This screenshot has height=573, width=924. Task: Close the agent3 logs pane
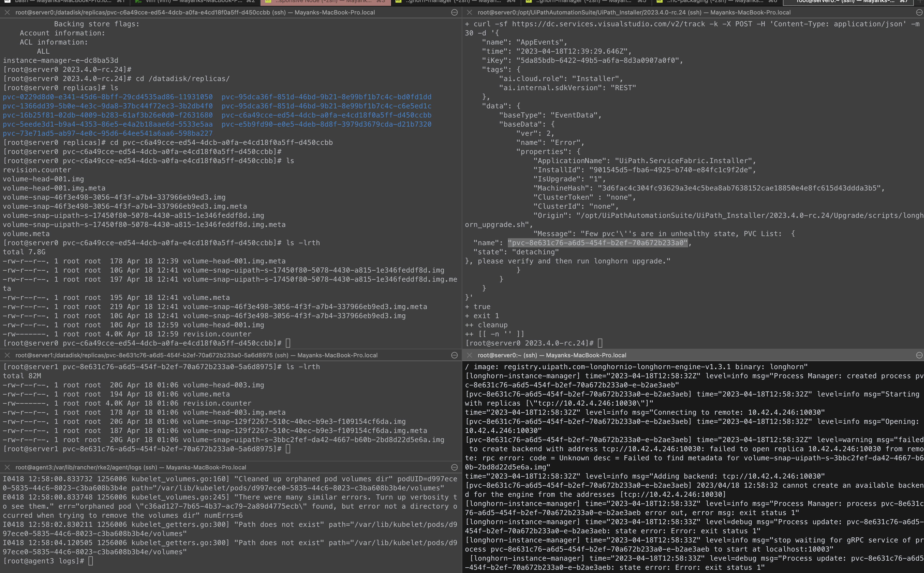[7, 467]
